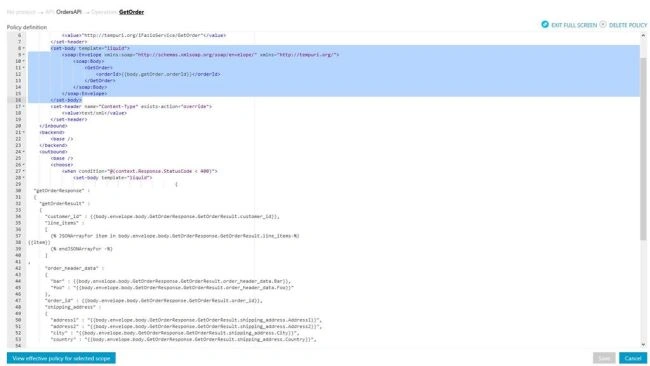The height and width of the screenshot is (366, 650).
Task: Click the "address1" line on line 50
Action: [186, 320]
